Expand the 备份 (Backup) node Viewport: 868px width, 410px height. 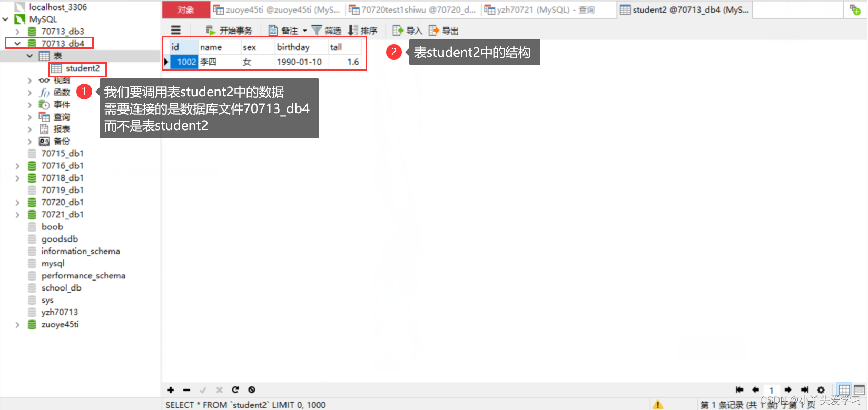tap(29, 141)
